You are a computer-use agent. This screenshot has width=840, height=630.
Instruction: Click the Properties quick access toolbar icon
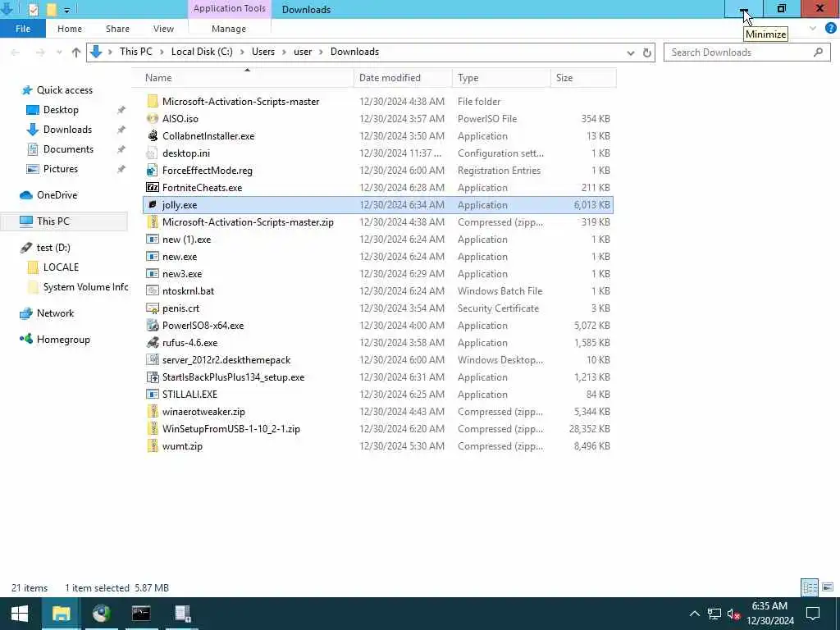[x=33, y=9]
